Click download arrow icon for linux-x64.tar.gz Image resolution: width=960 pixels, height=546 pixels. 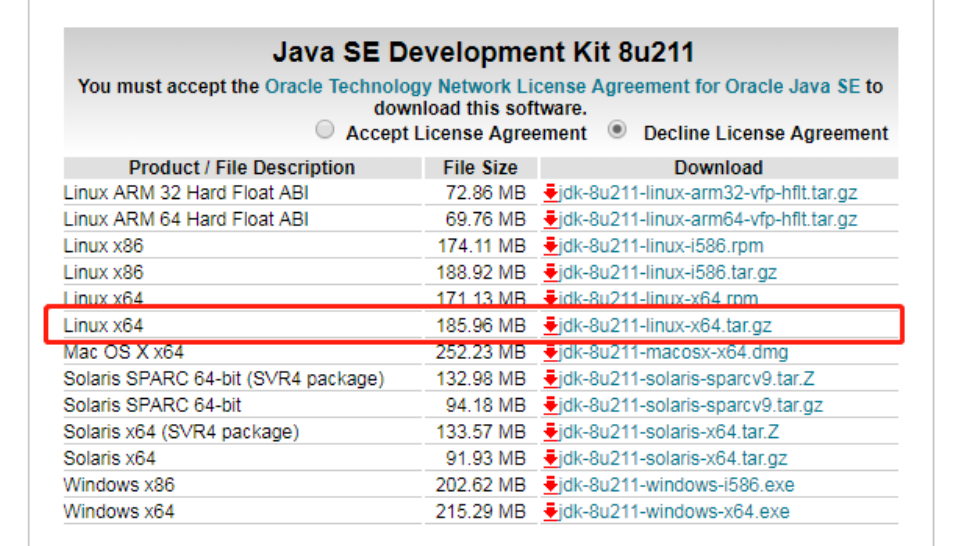[550, 326]
